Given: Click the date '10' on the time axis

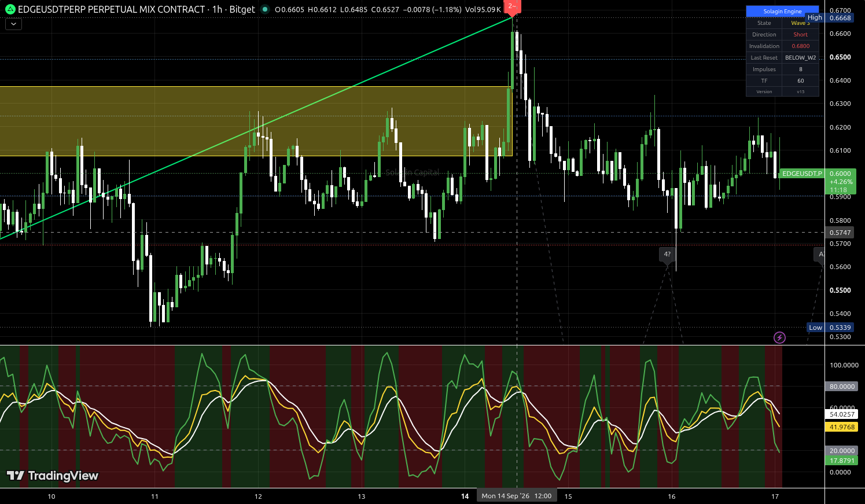Looking at the screenshot, I should [x=51, y=496].
